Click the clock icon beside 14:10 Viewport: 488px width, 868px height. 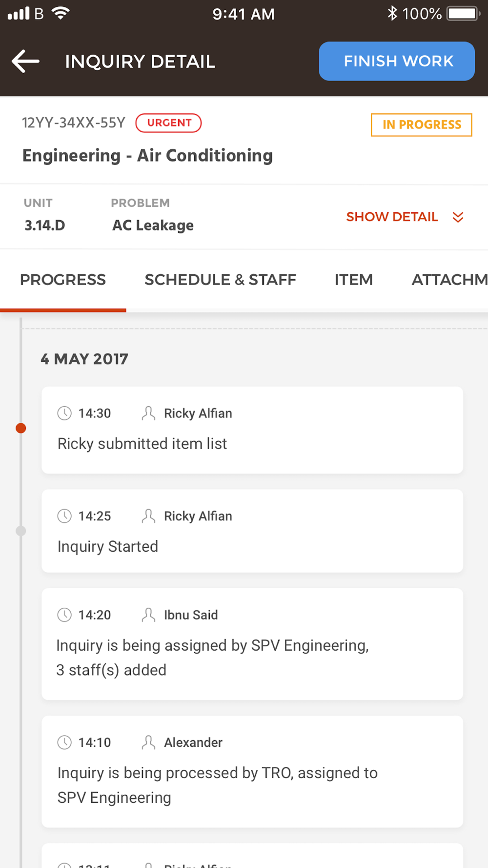[64, 743]
